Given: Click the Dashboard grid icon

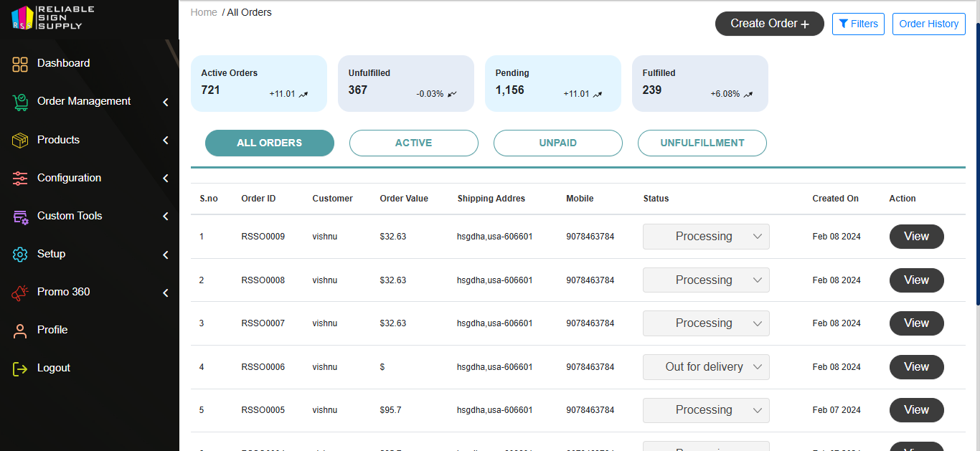Looking at the screenshot, I should click(20, 64).
